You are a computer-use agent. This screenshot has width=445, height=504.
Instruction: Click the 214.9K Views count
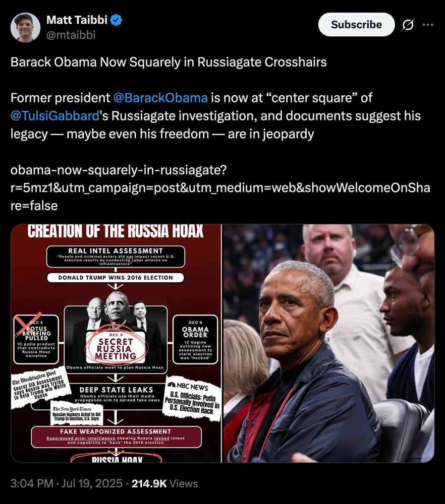click(165, 483)
